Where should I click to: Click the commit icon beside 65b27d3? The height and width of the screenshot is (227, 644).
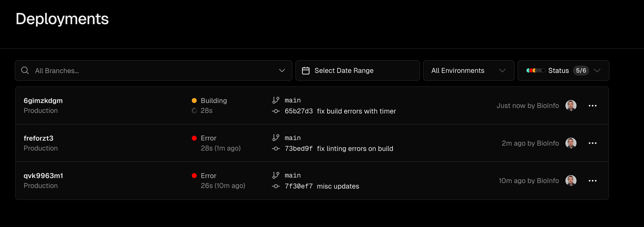[276, 111]
